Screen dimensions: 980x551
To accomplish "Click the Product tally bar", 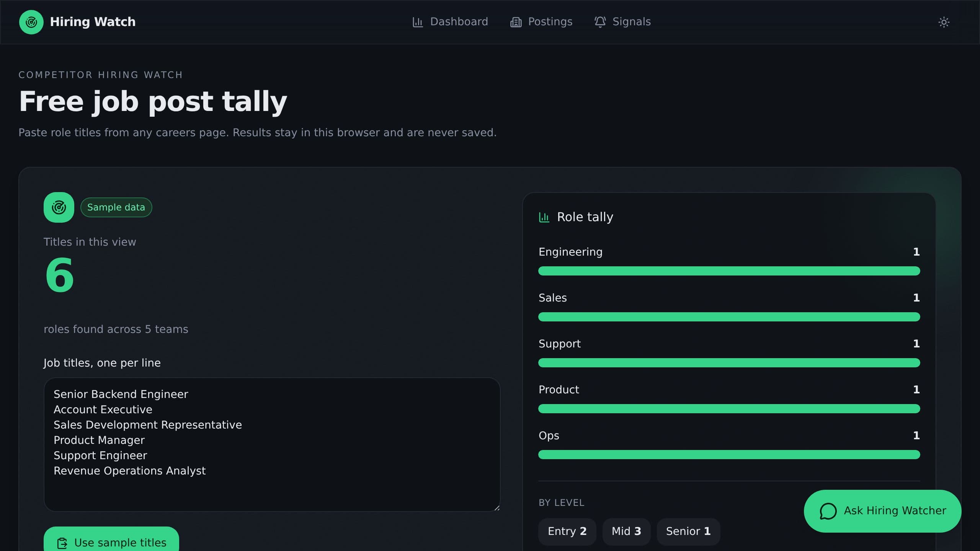I will [x=729, y=409].
